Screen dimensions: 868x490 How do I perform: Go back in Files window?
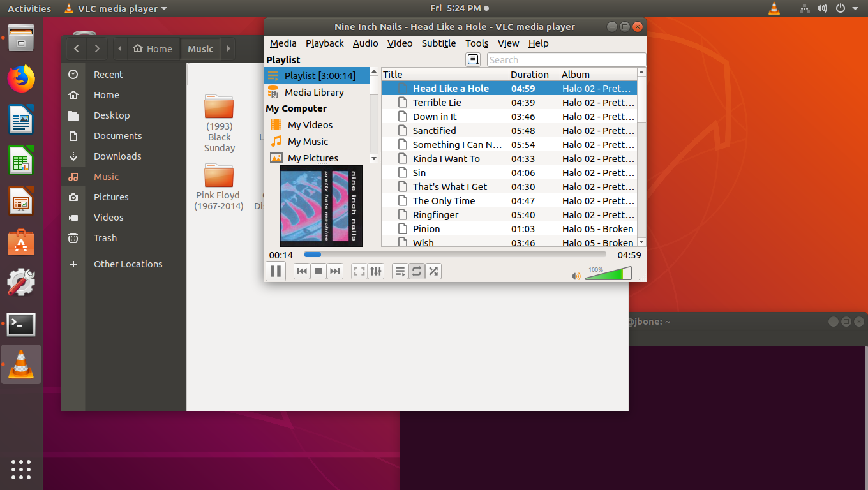tap(77, 48)
